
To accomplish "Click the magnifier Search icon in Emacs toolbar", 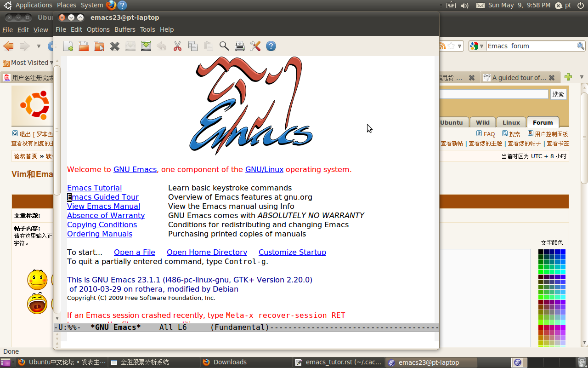I will point(224,46).
